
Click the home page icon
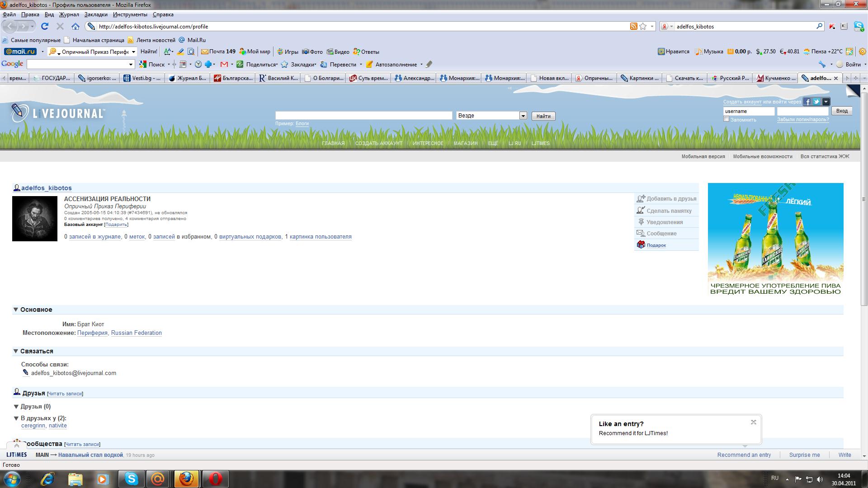[x=75, y=27]
